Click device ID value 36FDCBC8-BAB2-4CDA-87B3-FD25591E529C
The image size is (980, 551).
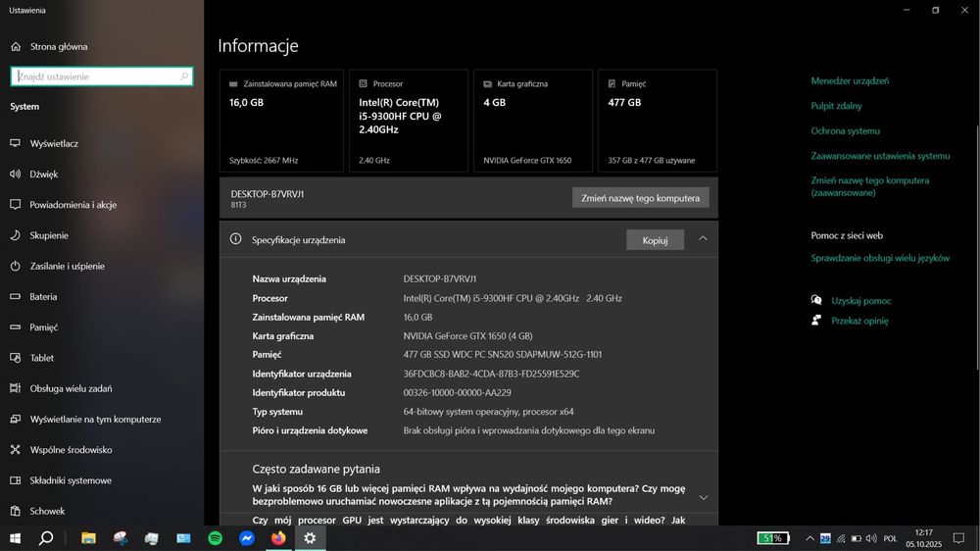click(491, 374)
